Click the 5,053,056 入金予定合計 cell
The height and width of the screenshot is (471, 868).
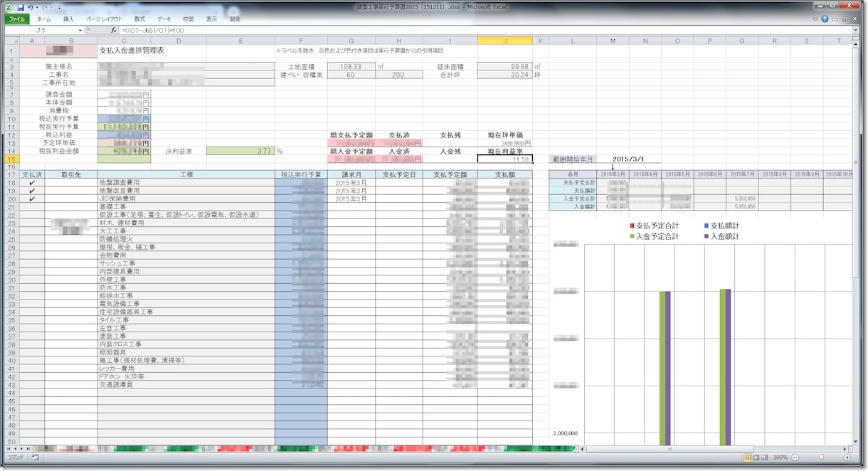pos(741,199)
